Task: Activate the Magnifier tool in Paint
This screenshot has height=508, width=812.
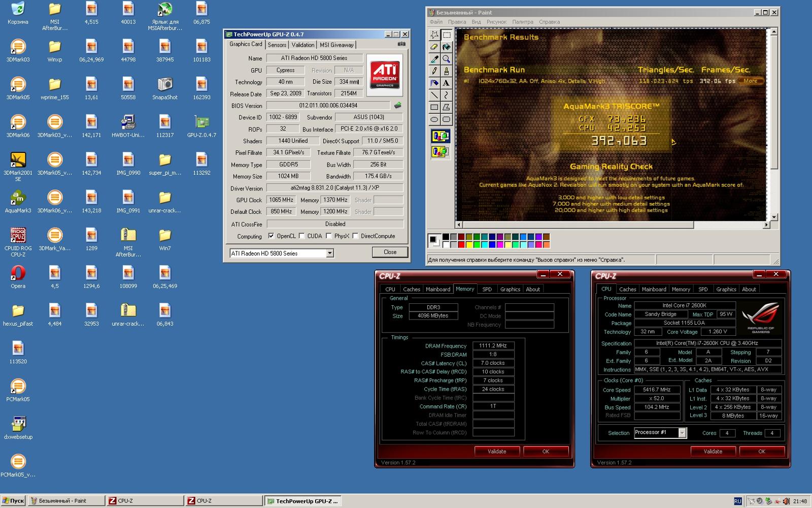Action: (x=446, y=59)
